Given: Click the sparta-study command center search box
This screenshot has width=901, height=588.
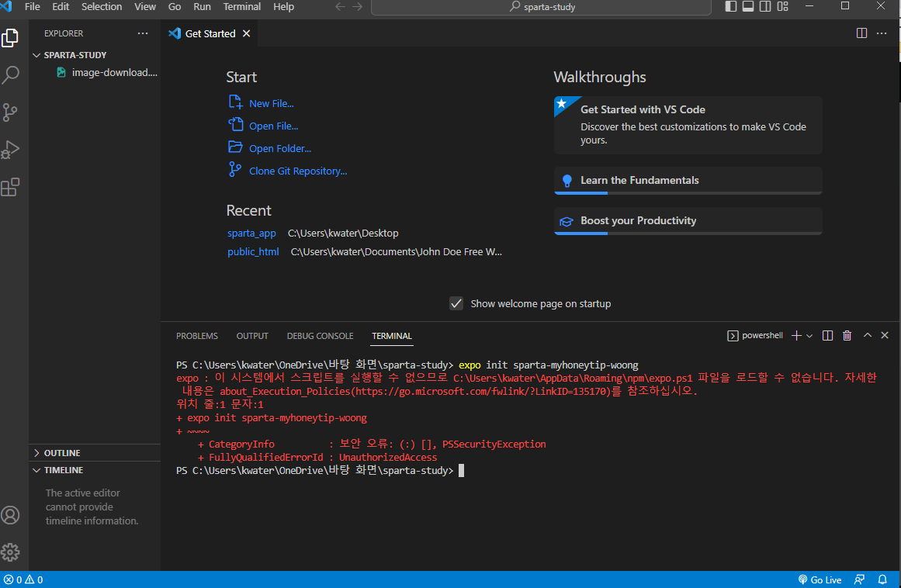Looking at the screenshot, I should [x=541, y=7].
